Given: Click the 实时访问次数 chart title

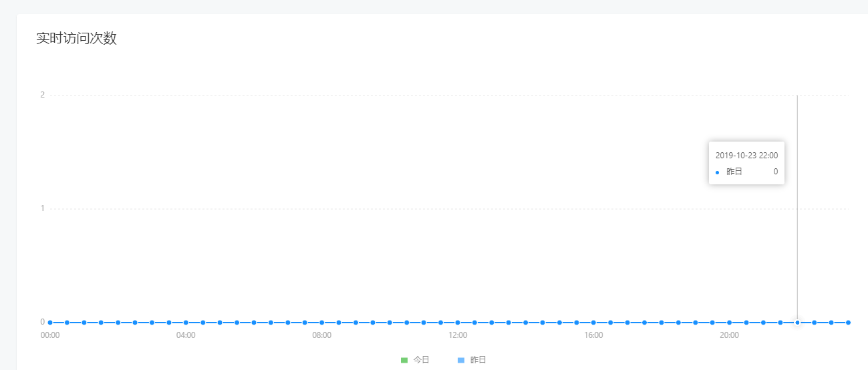Looking at the screenshot, I should pos(76,38).
